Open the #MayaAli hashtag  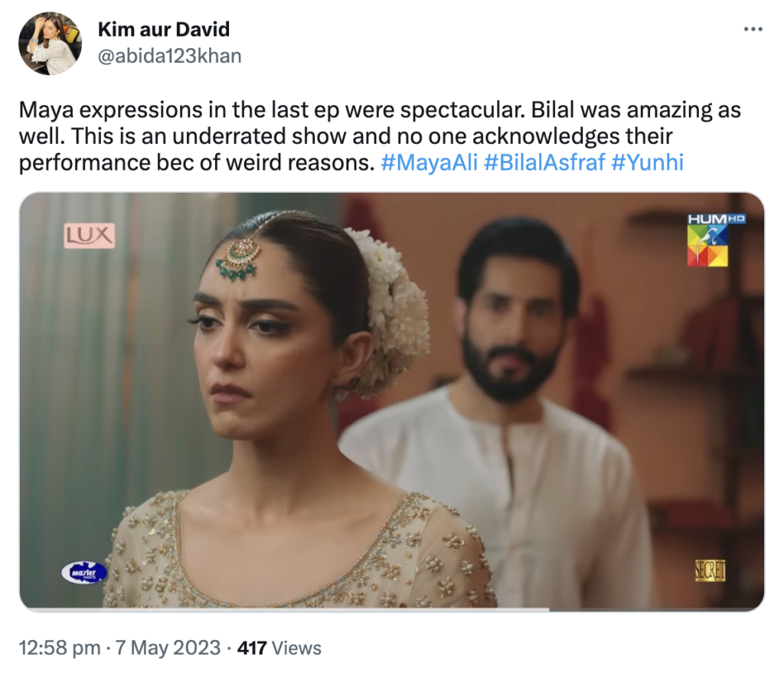[429, 162]
